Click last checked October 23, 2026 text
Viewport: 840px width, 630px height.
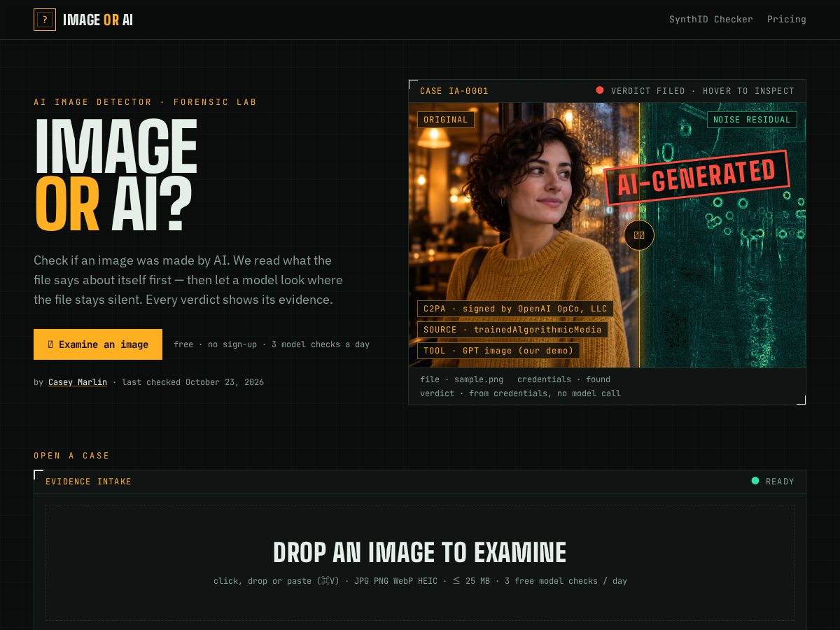click(193, 382)
